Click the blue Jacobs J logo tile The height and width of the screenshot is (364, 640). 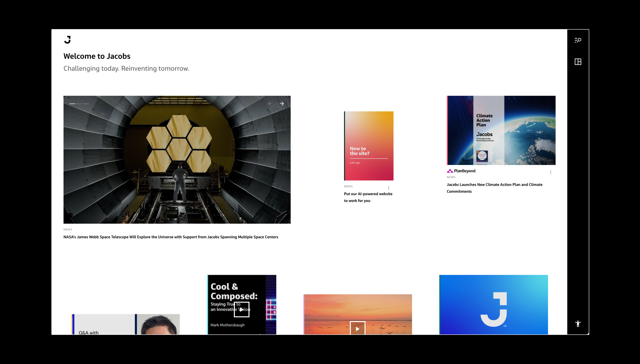(x=493, y=305)
